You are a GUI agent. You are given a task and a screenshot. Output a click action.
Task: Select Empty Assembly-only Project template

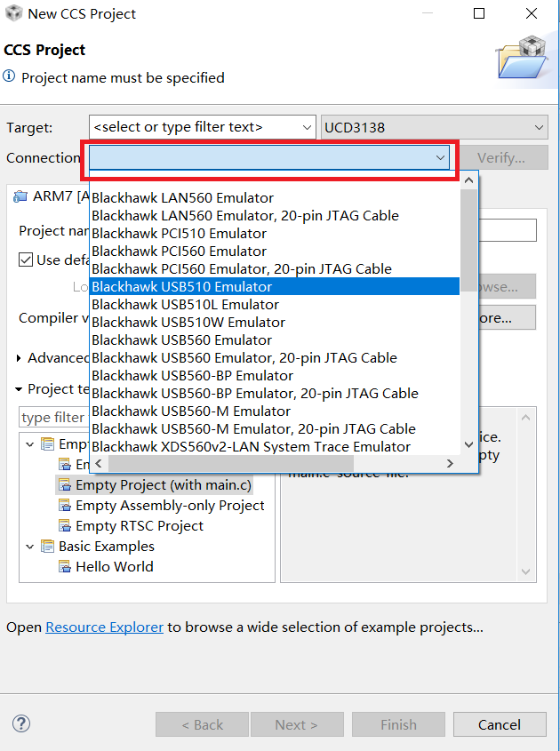[170, 506]
